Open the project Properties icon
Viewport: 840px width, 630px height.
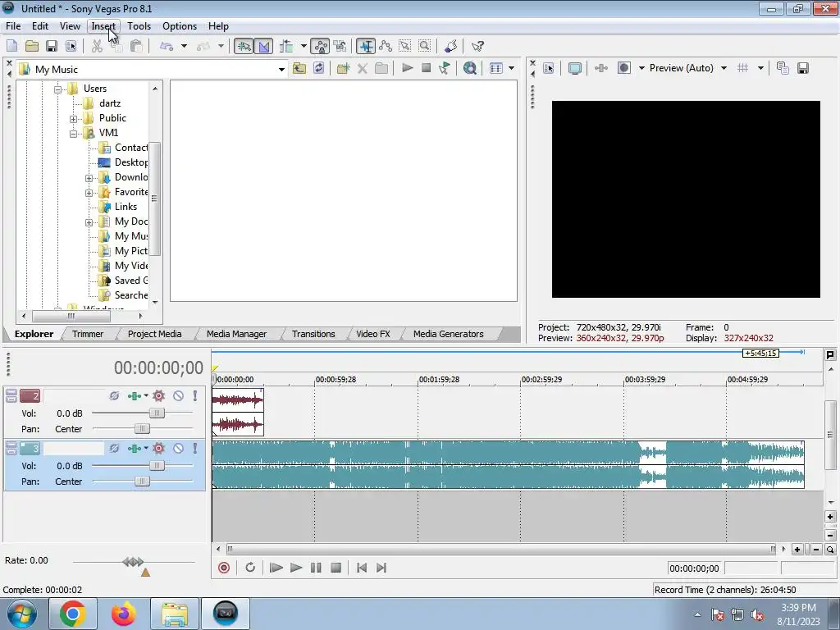click(71, 47)
